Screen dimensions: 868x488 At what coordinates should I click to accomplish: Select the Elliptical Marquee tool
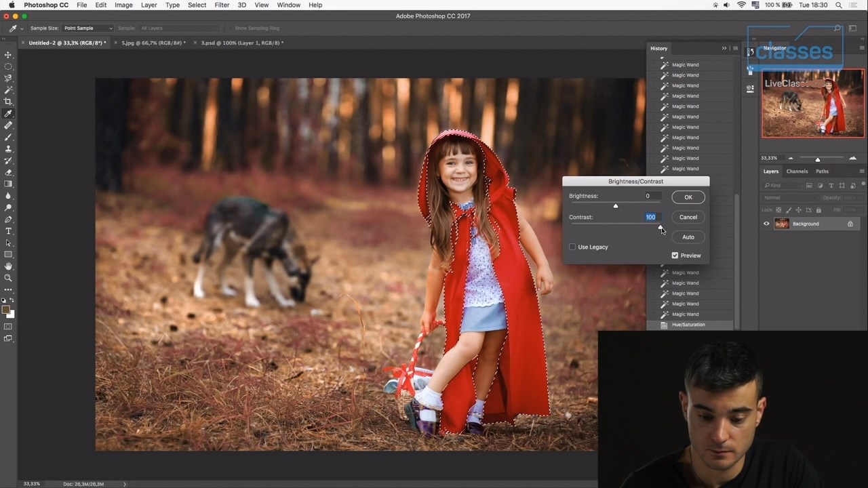[8, 66]
